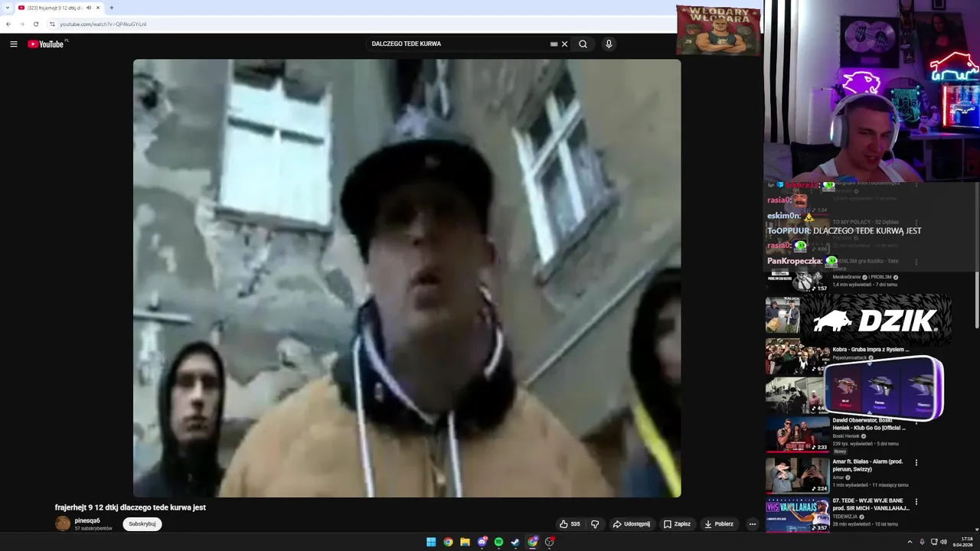Open Discord from the taskbar
This screenshot has width=980, height=551.
click(482, 542)
